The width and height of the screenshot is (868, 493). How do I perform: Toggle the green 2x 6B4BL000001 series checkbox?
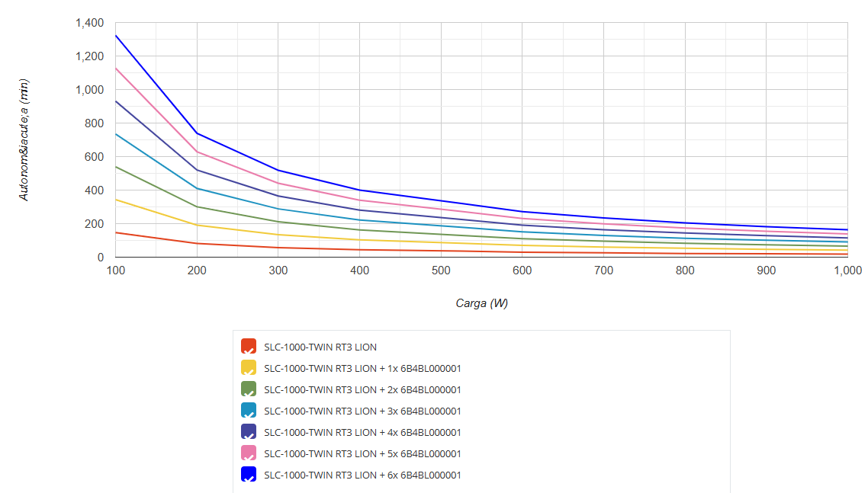coord(248,389)
